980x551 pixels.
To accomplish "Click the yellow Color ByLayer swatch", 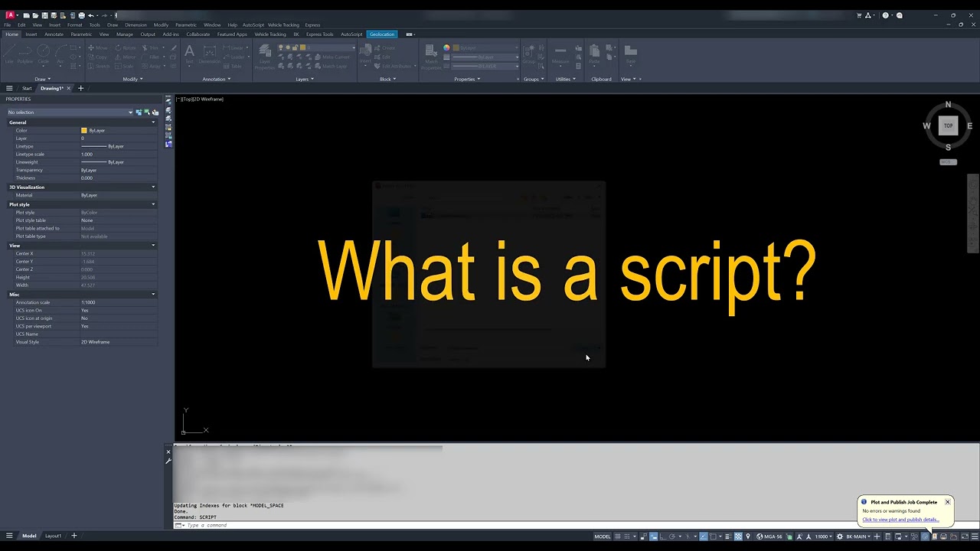I will [x=84, y=131].
